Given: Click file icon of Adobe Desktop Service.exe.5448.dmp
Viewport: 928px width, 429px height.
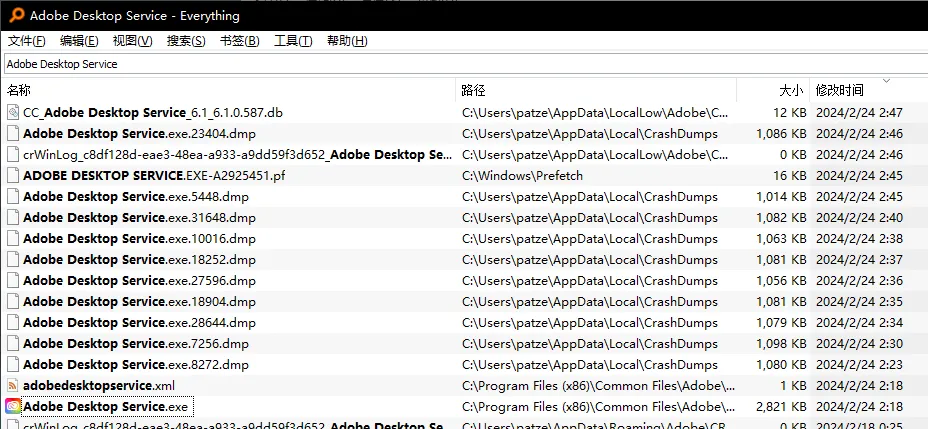Looking at the screenshot, I should (13, 196).
